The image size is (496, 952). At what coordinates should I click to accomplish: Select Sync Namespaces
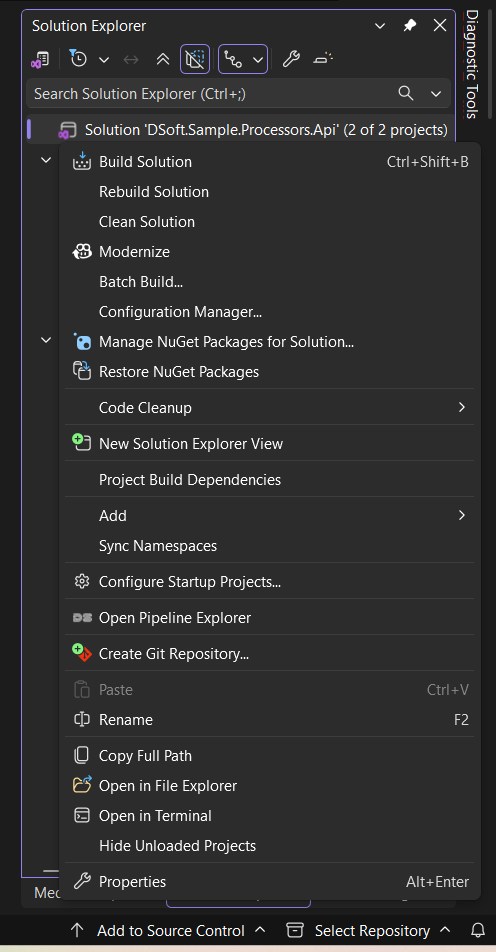[270, 546]
